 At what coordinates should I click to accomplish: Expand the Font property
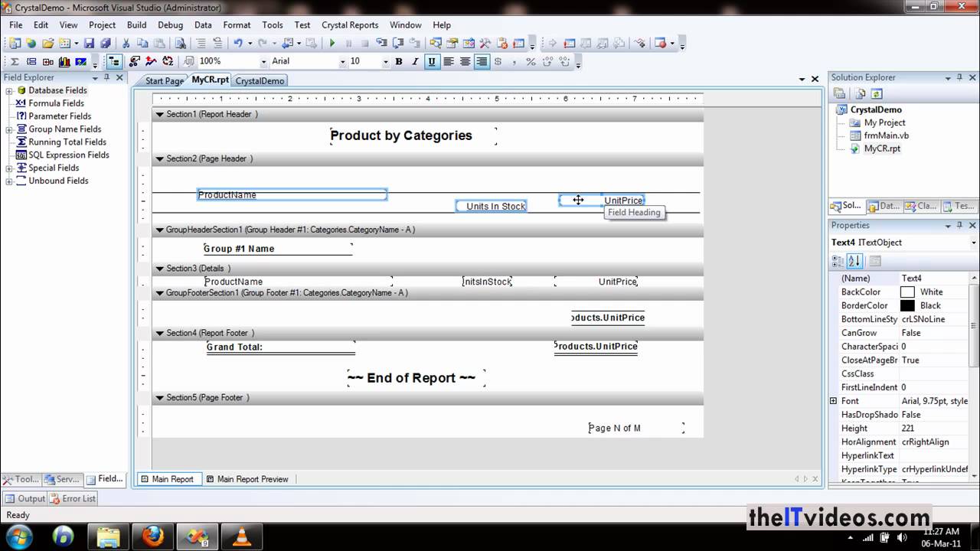click(833, 401)
